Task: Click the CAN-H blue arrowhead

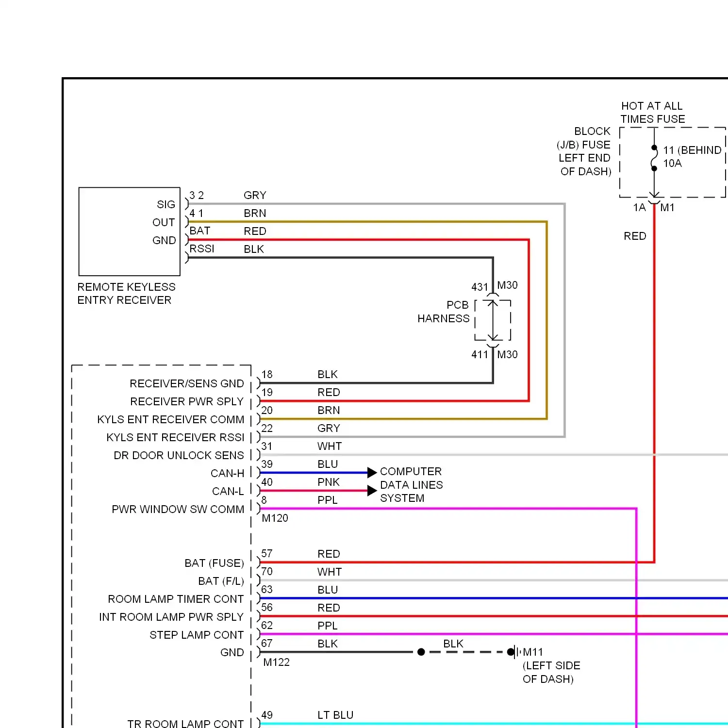Action: coord(372,472)
